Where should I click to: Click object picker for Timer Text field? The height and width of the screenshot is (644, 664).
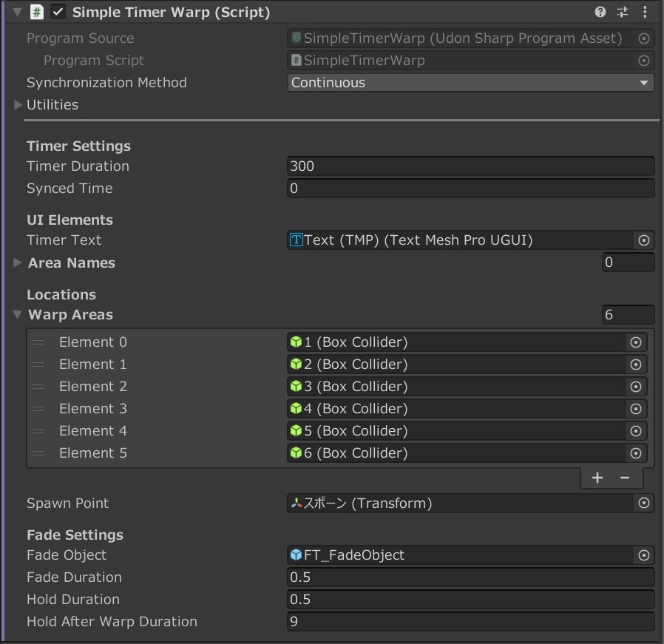pyautogui.click(x=643, y=240)
